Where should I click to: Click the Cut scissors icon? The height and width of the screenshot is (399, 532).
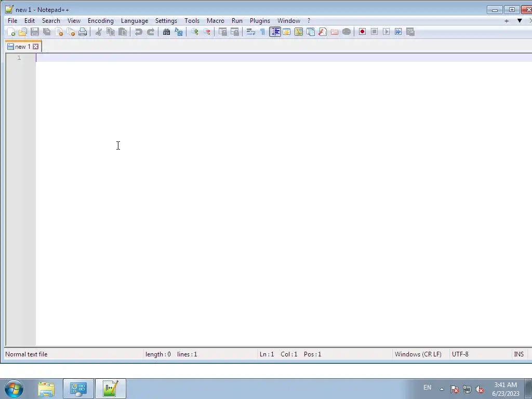(x=98, y=32)
